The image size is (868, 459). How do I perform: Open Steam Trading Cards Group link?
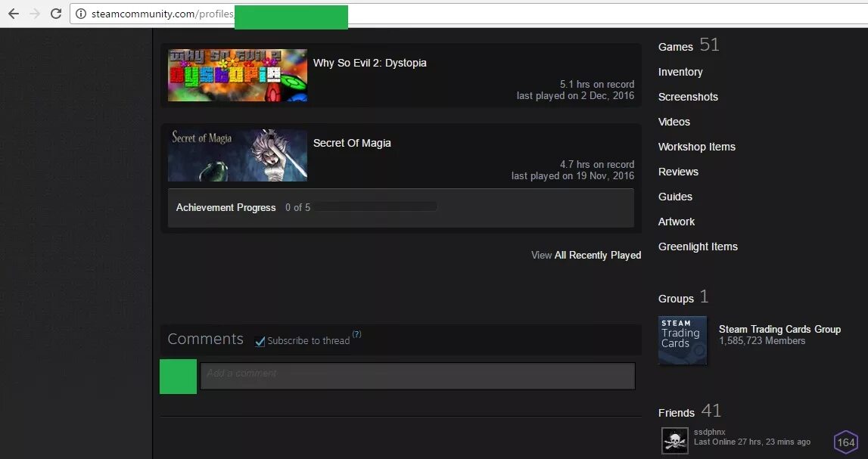[x=779, y=329]
